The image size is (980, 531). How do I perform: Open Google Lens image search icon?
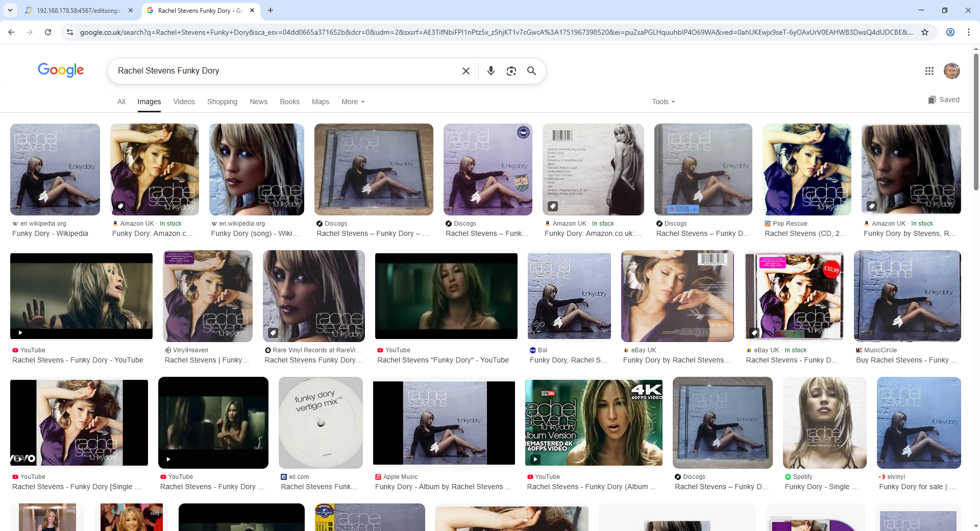[511, 71]
